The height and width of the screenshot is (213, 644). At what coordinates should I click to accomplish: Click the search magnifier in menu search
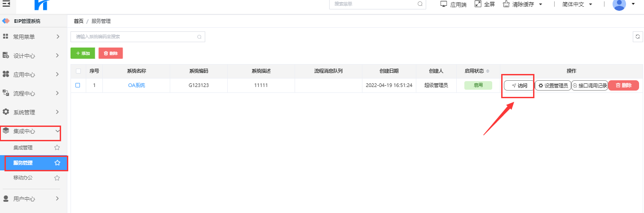pos(420,4)
